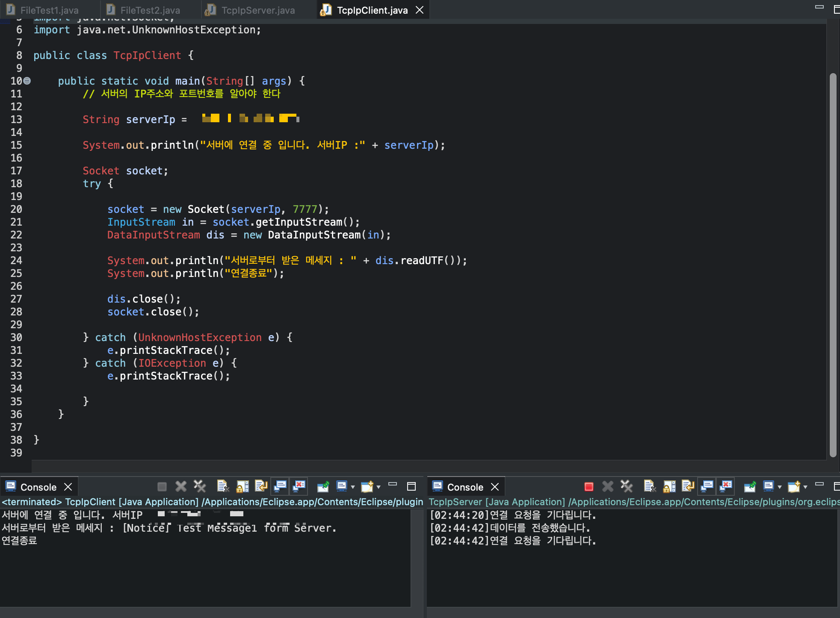This screenshot has height=618, width=840.
Task: Pin the left console view
Action: point(323,486)
